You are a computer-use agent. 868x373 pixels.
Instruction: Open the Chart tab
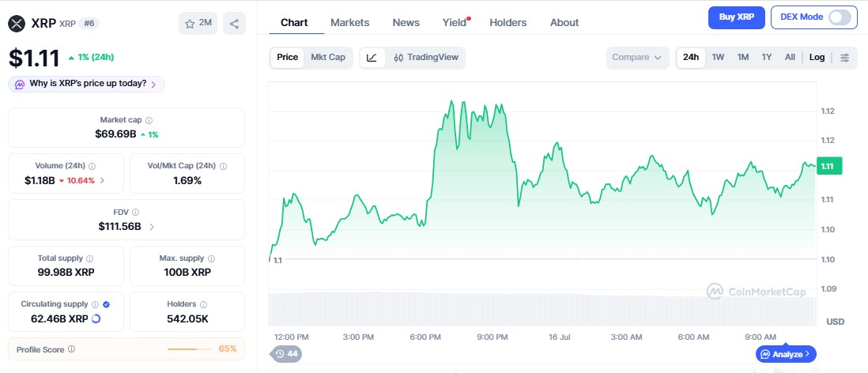click(x=295, y=23)
